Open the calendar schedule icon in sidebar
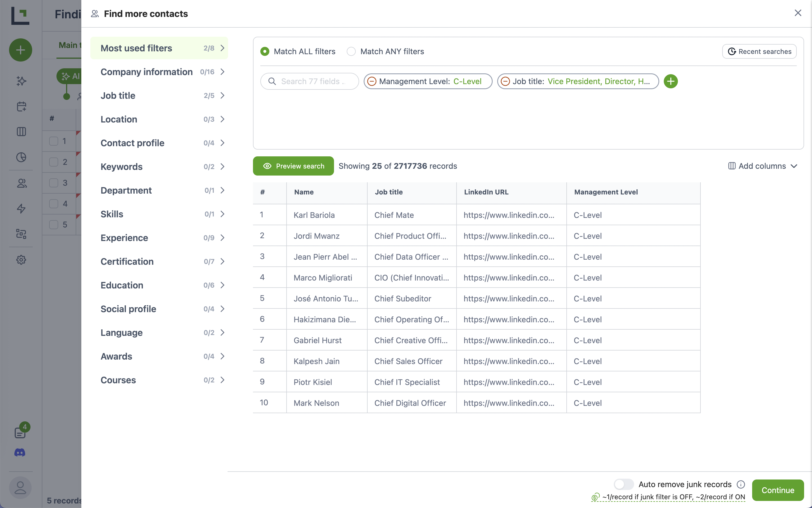 (x=21, y=106)
